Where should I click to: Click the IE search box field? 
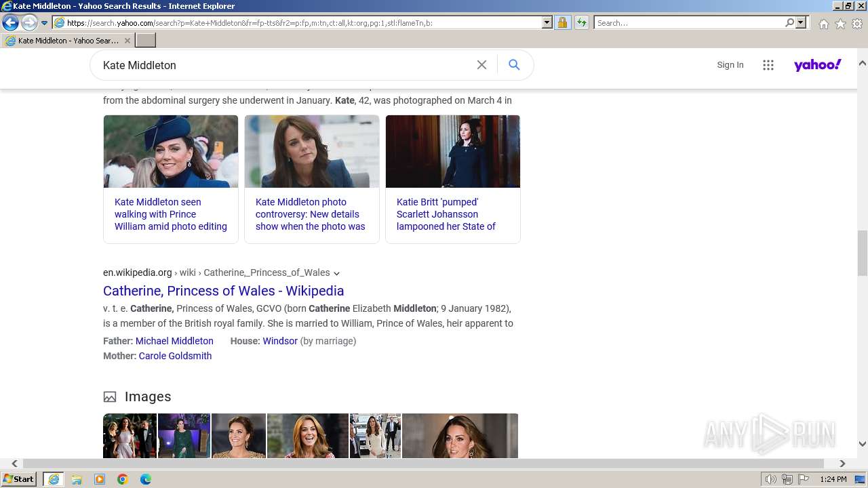(688, 22)
